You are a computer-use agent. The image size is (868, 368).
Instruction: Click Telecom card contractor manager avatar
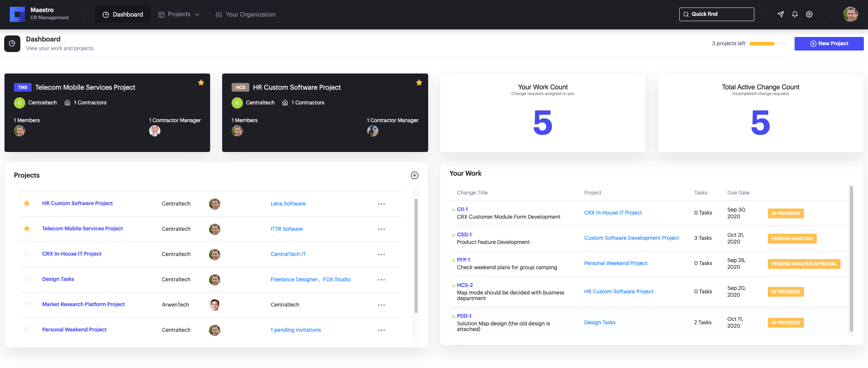click(x=155, y=131)
